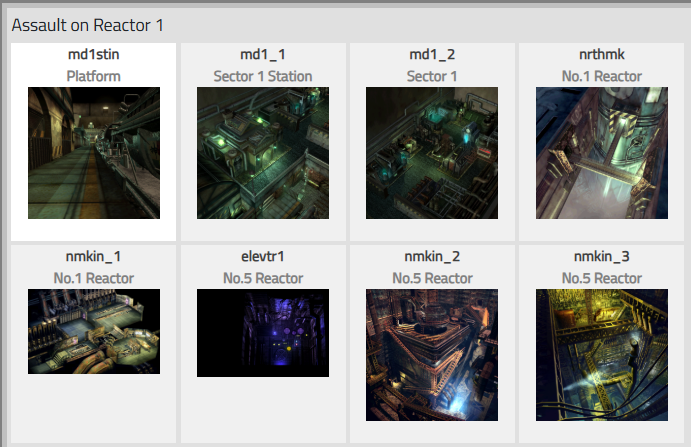691x447 pixels.
Task: Click the md1stin field name
Action: [x=93, y=54]
